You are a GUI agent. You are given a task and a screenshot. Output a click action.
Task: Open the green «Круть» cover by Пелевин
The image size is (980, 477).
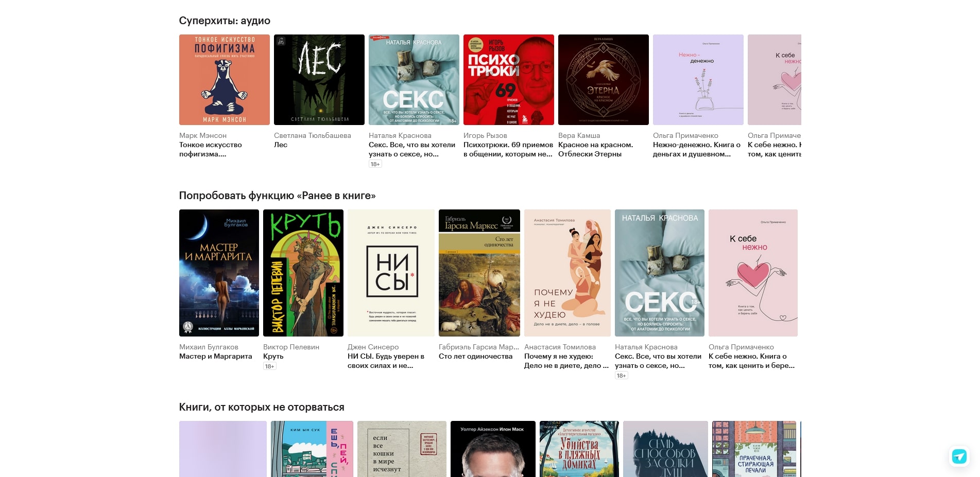[x=303, y=273]
